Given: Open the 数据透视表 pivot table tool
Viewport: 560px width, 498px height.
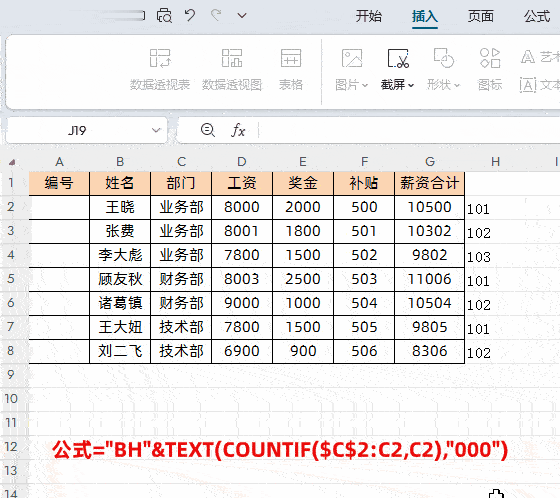Looking at the screenshot, I should (x=160, y=69).
